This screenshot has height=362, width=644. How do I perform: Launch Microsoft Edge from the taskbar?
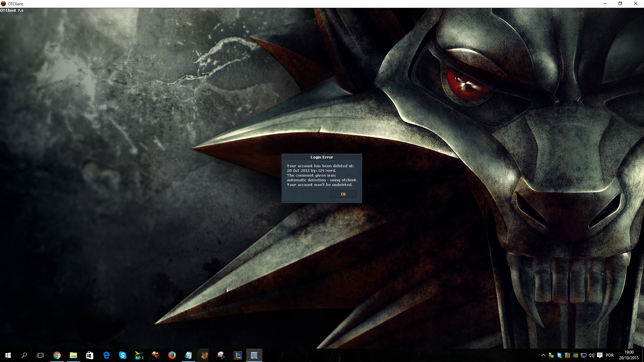[x=106, y=355]
